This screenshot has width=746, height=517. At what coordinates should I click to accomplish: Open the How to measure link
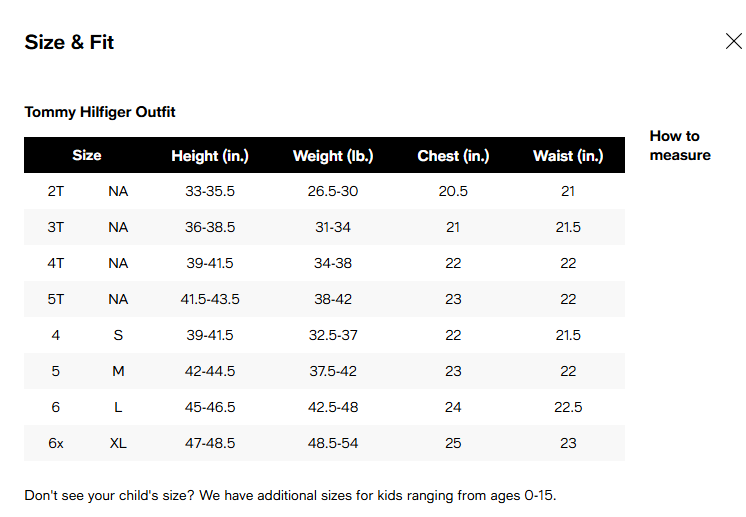(x=679, y=146)
